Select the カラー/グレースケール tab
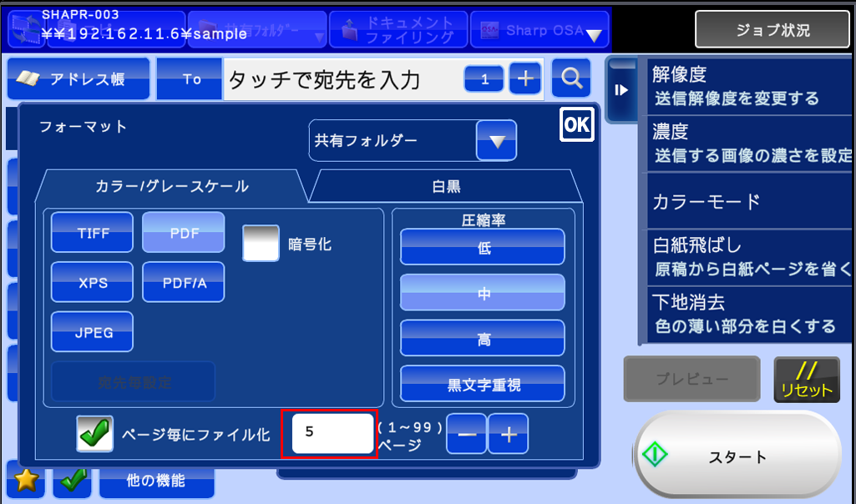Viewport: 856px width, 504px height. click(x=172, y=187)
